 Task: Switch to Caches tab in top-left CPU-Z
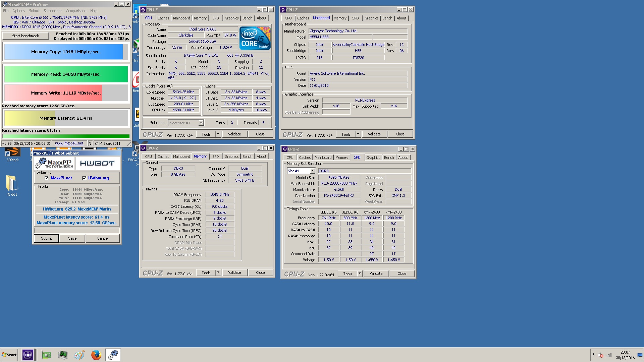[163, 18]
